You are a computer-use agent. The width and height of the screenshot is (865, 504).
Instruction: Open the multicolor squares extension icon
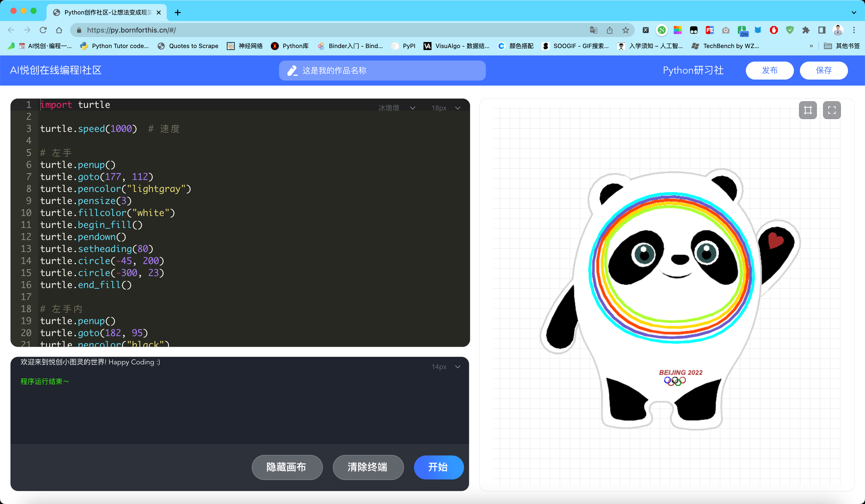pyautogui.click(x=678, y=30)
